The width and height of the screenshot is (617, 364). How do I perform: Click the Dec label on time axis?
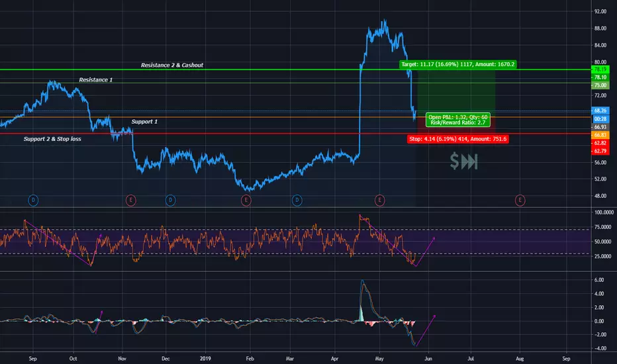166,359
